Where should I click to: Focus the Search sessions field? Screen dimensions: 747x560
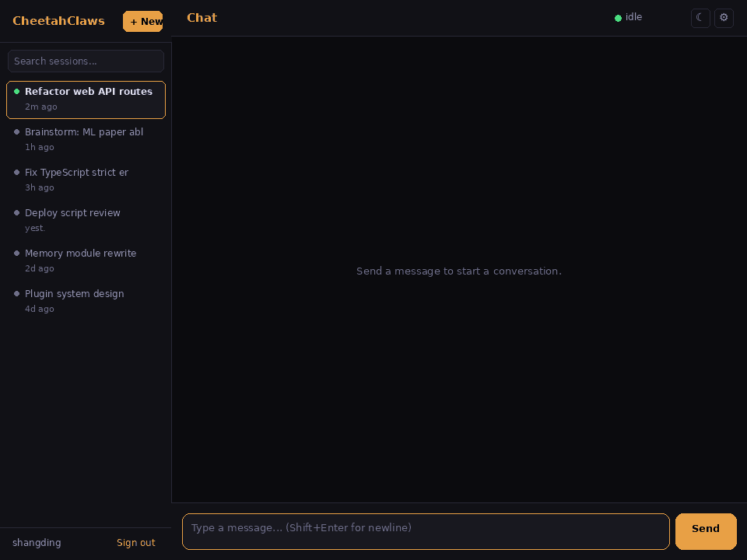coord(86,61)
